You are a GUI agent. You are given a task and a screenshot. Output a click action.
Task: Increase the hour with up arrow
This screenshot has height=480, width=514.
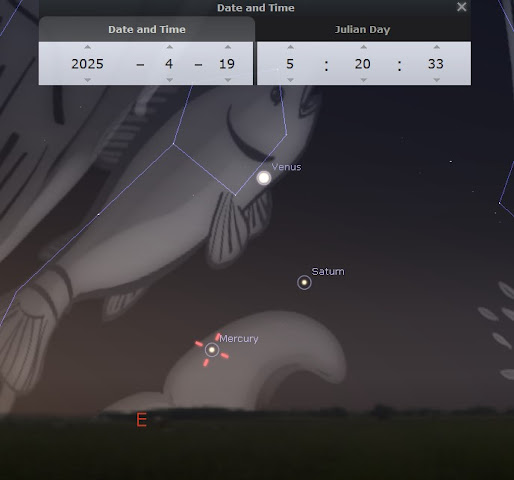[x=290, y=47]
